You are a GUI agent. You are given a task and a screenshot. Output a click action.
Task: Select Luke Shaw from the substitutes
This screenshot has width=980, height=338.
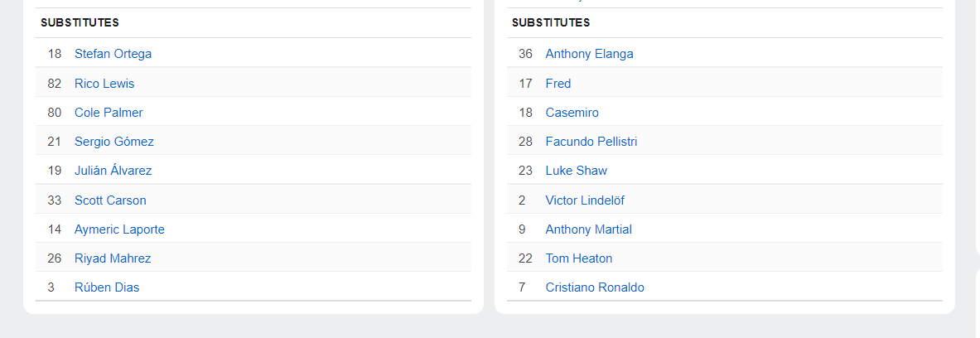point(577,171)
